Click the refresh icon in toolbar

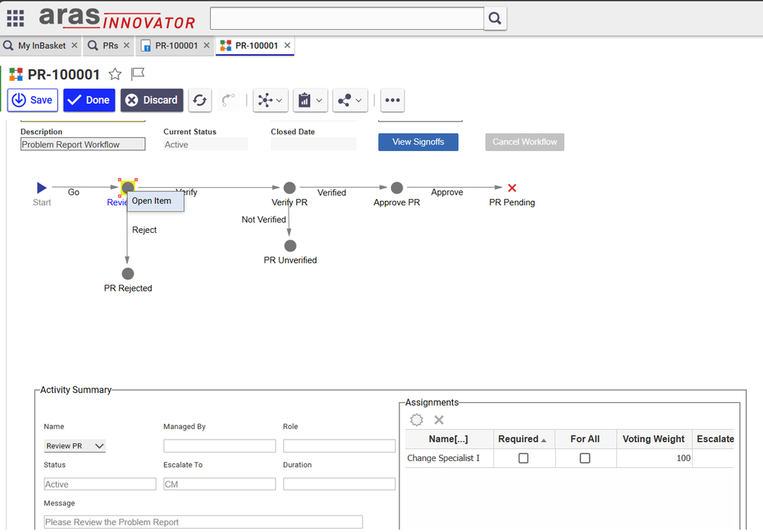click(x=200, y=100)
